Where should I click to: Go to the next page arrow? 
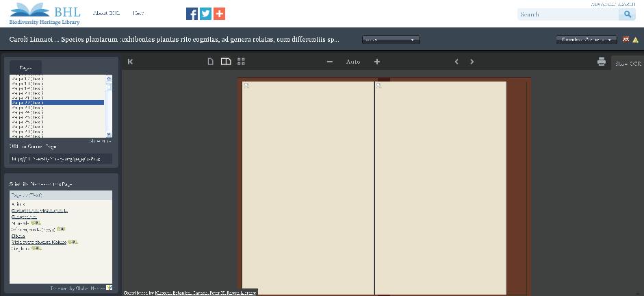pyautogui.click(x=472, y=62)
